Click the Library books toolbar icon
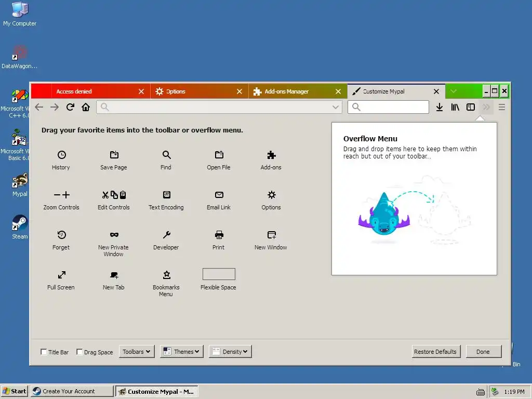 click(455, 107)
